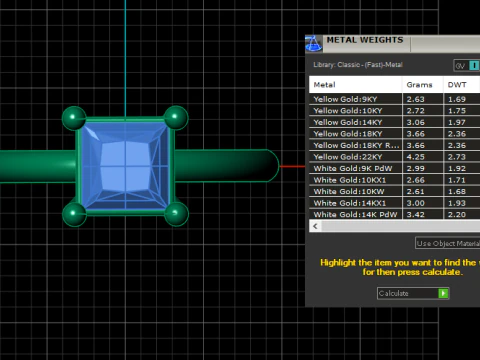Click the 2.73 DWT value
The image size is (480, 360).
coord(457,157)
